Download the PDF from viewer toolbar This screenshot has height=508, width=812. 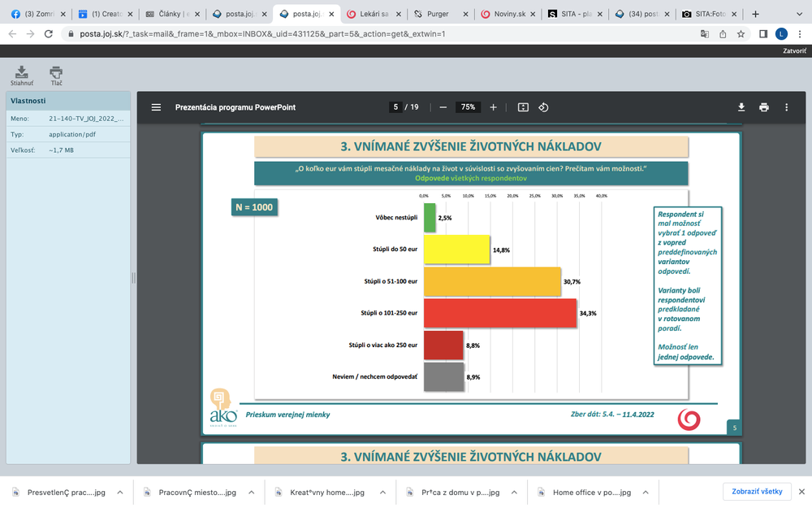(741, 107)
